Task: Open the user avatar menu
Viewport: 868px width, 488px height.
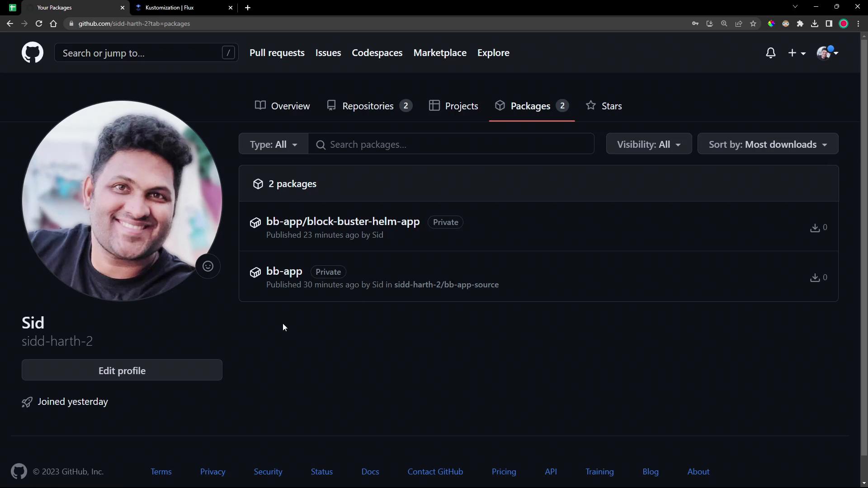Action: pyautogui.click(x=827, y=53)
